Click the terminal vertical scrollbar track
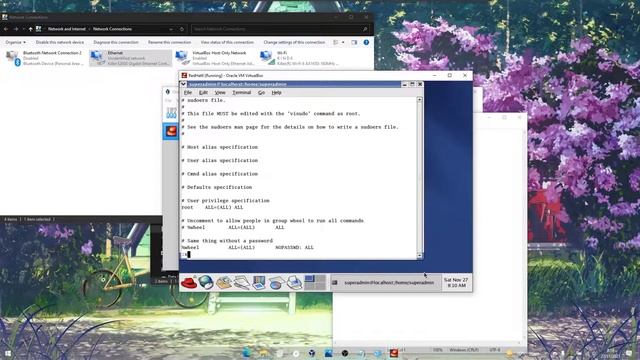640x360 pixels. click(419, 178)
